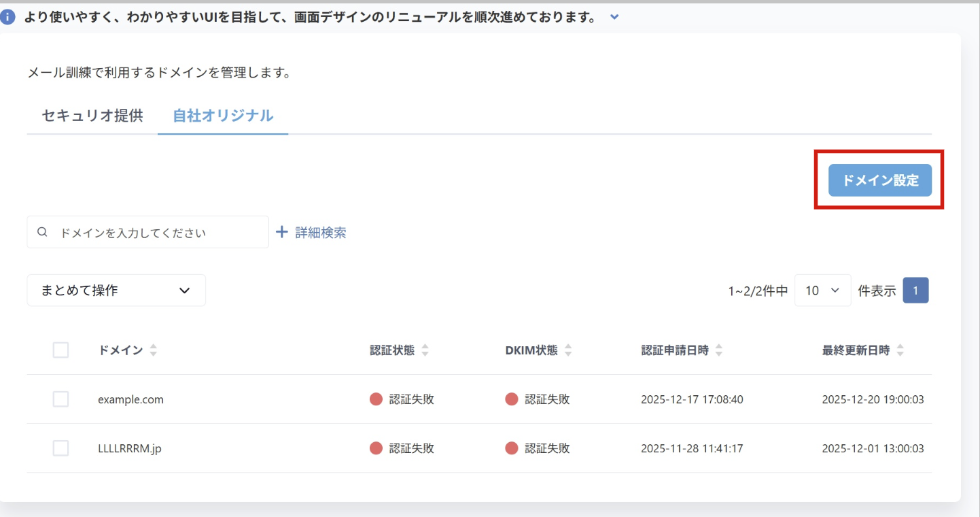Select the 自社オリジナル tab
Viewport: 980px width, 517px height.
click(223, 116)
